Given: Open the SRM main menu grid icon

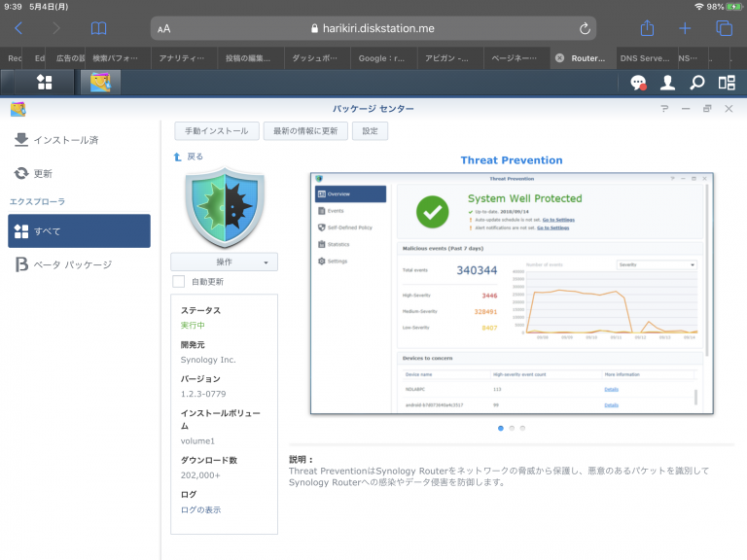Looking at the screenshot, I should [45, 82].
